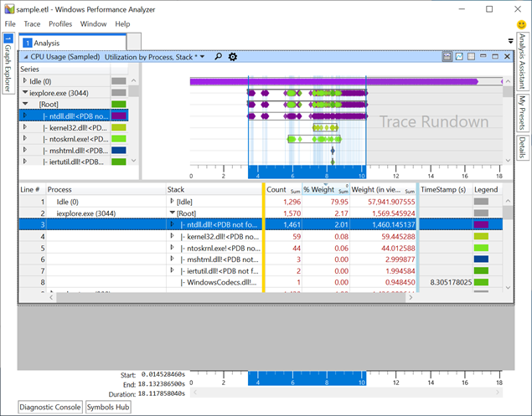Open view editor gear icon
Screen dimensions: 532x416
click(233, 57)
